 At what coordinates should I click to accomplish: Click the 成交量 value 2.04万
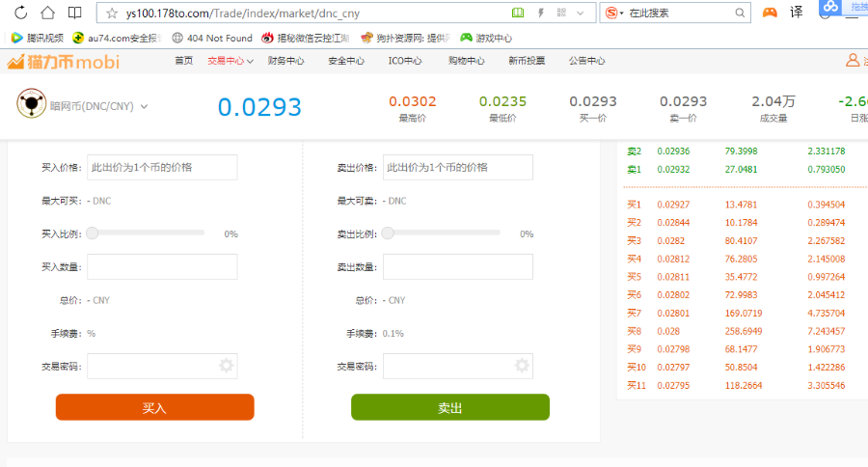773,101
